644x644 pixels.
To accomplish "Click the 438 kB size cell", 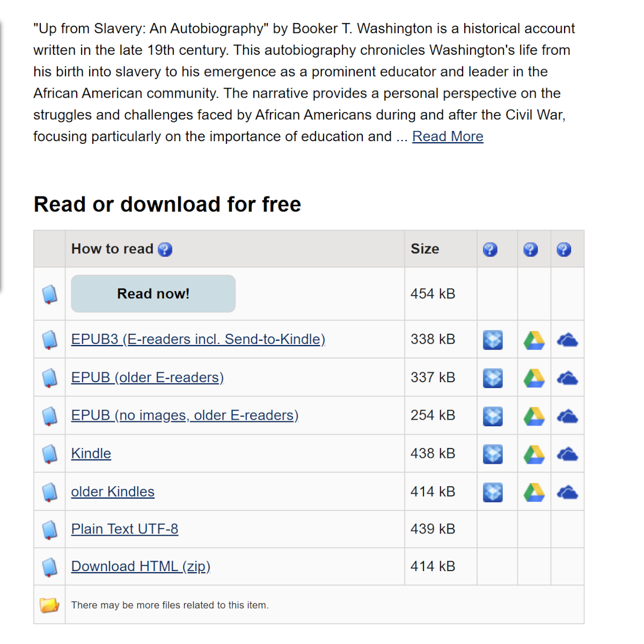I will pos(441,453).
